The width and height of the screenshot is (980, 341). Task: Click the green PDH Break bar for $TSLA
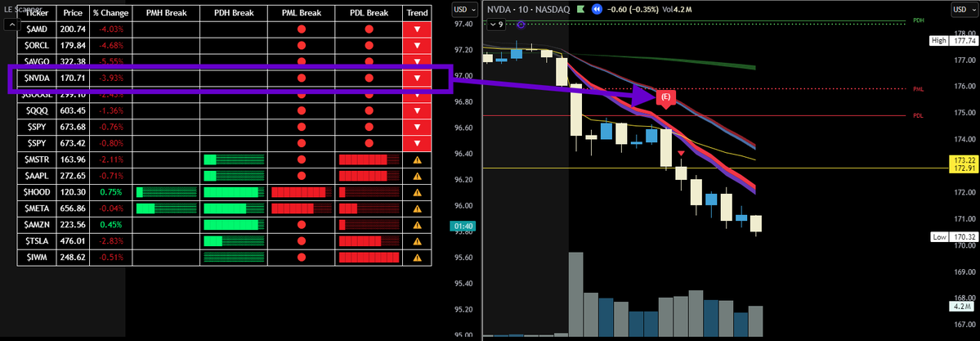click(234, 241)
